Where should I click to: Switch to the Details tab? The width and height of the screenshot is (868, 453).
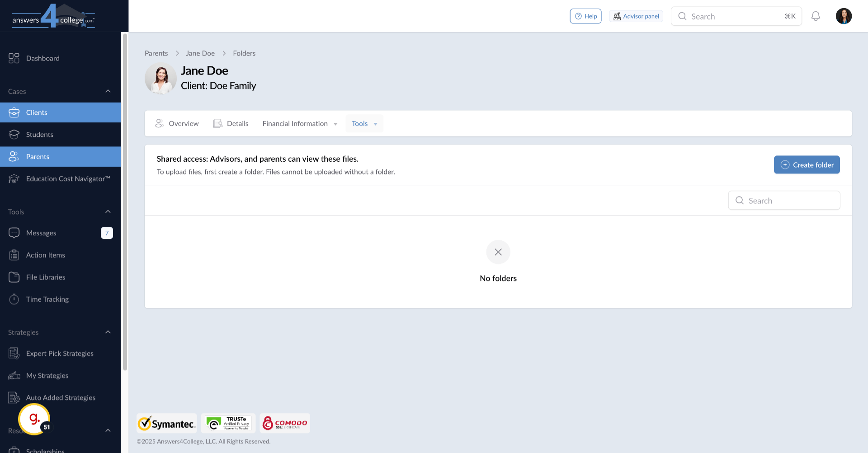[x=237, y=123]
